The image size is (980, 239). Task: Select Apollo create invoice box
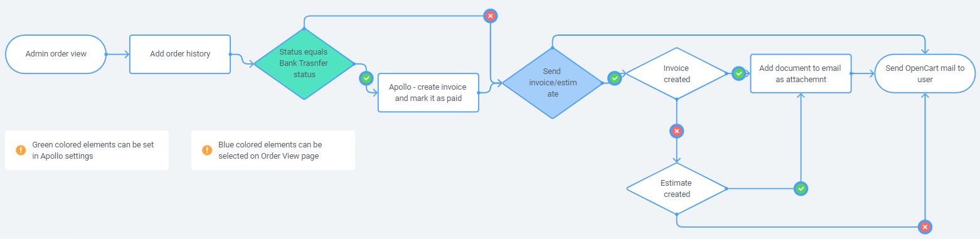click(x=428, y=92)
